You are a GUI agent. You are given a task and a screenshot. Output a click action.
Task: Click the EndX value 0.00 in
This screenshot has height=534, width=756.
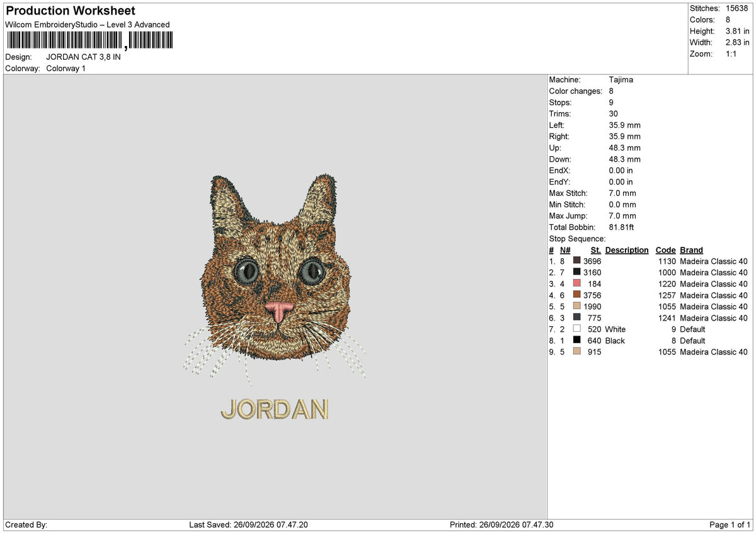[621, 170]
